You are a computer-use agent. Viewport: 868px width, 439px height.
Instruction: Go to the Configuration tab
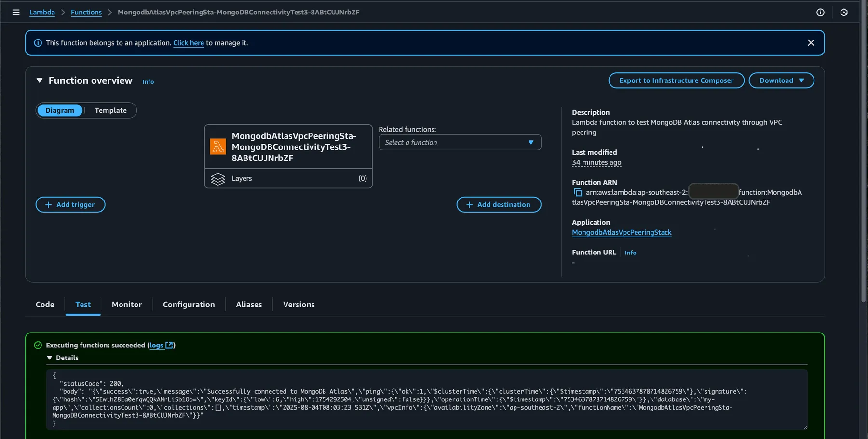(x=189, y=305)
